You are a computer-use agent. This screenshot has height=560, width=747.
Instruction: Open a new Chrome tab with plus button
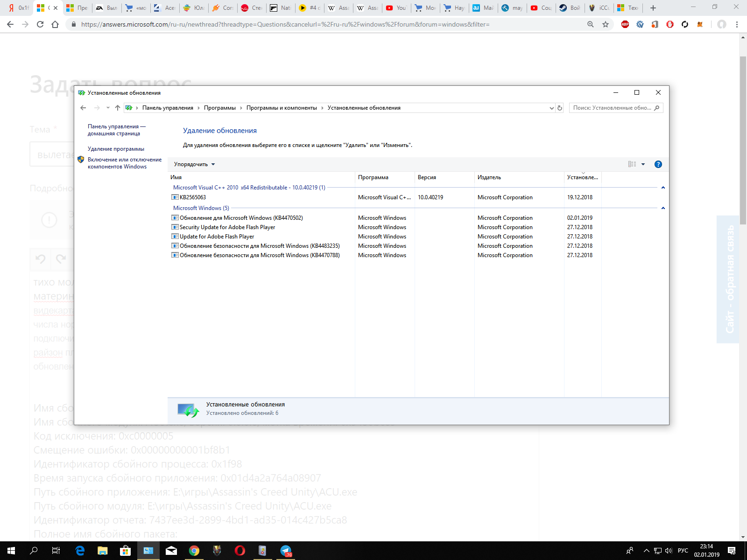653,8
